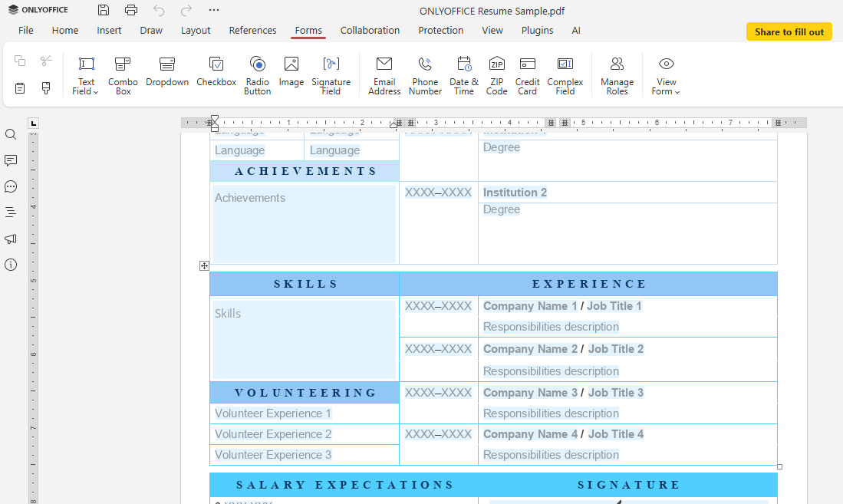The height and width of the screenshot is (504, 843).
Task: Click the Save icon in title bar
Action: (x=104, y=10)
